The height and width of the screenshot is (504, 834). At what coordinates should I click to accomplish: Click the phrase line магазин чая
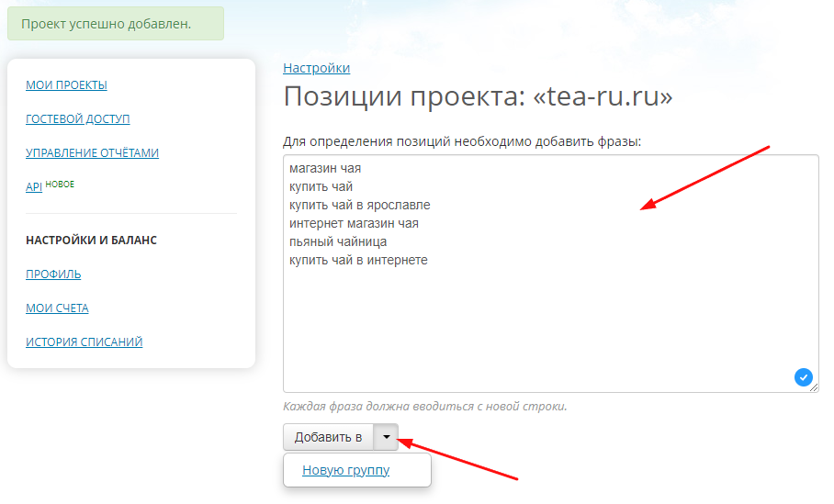pos(325,169)
